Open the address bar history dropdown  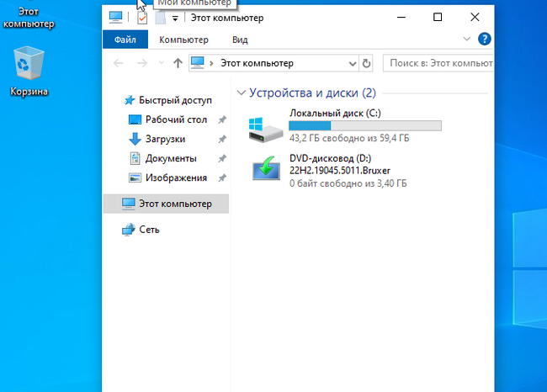pyautogui.click(x=353, y=63)
